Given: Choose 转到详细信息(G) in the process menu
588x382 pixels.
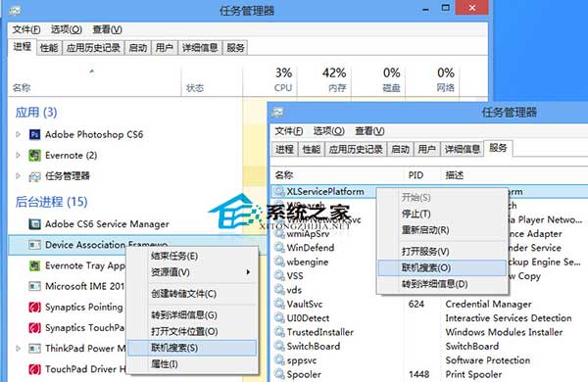Looking at the screenshot, I should [x=193, y=315].
